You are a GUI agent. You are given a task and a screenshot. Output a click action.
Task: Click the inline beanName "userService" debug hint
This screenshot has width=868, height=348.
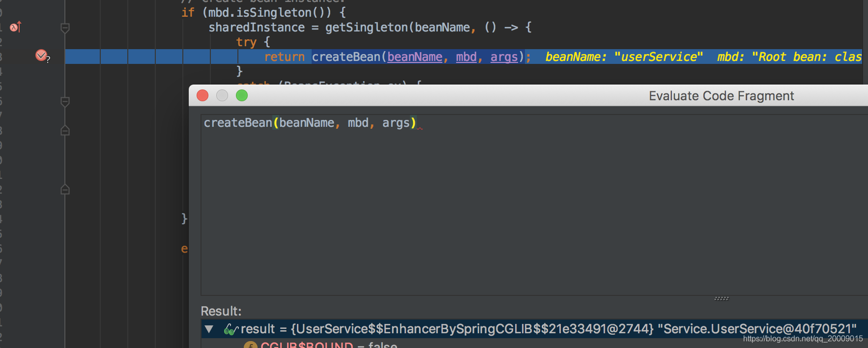pos(624,57)
